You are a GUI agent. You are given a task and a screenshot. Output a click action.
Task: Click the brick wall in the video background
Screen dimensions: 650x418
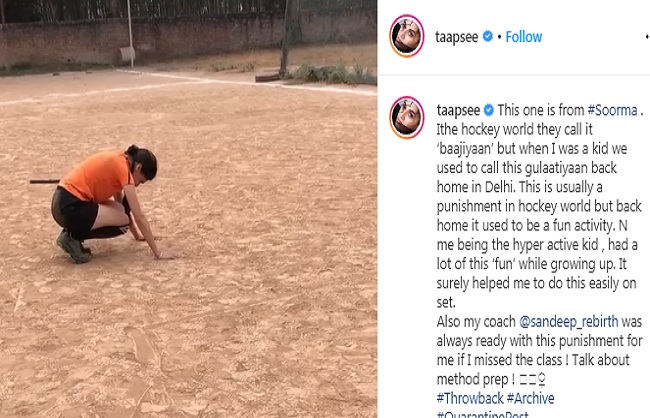187,39
